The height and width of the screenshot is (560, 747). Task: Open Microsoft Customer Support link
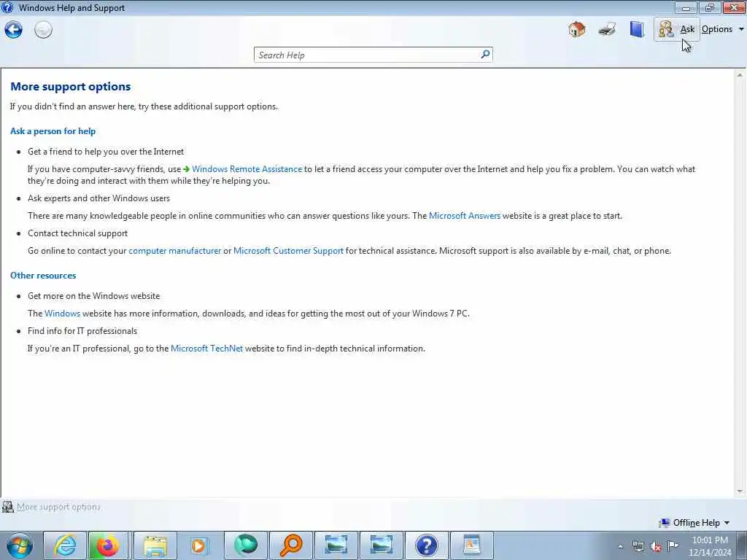click(x=288, y=251)
